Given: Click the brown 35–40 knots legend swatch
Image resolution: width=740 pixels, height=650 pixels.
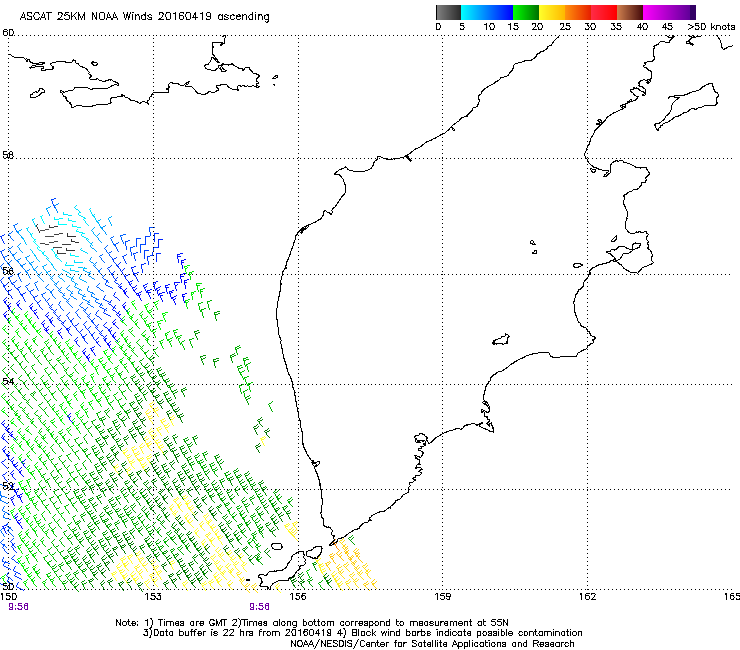Looking at the screenshot, I should (630, 12).
